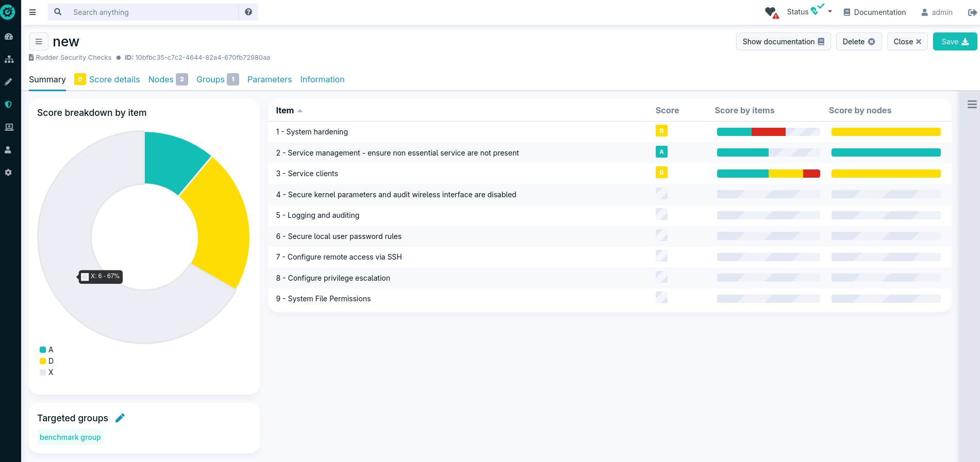The height and width of the screenshot is (462, 980).
Task: Open the security shield sidebar icon
Action: pos(9,105)
